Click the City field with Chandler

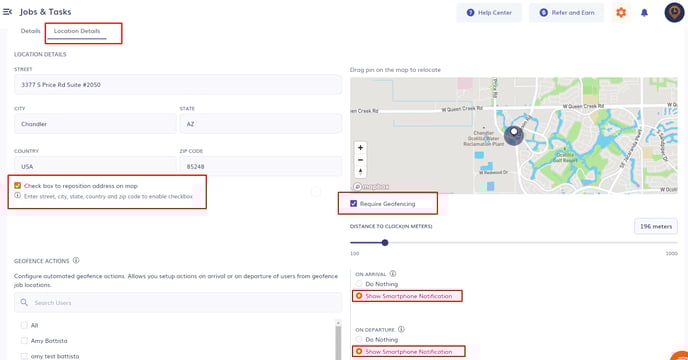point(95,124)
